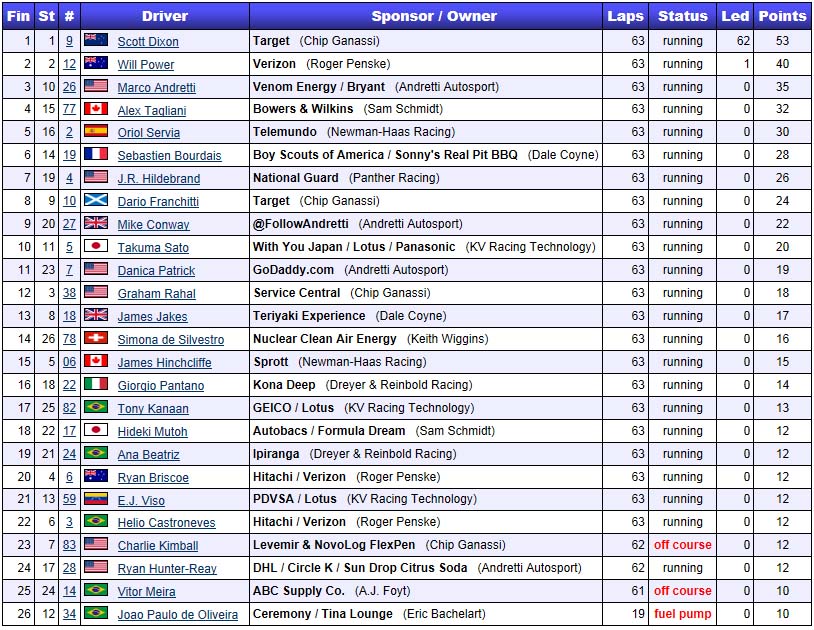Click the Venezuelan flag next to E.J. Viso
This screenshot has height=630, width=814.
[x=96, y=499]
